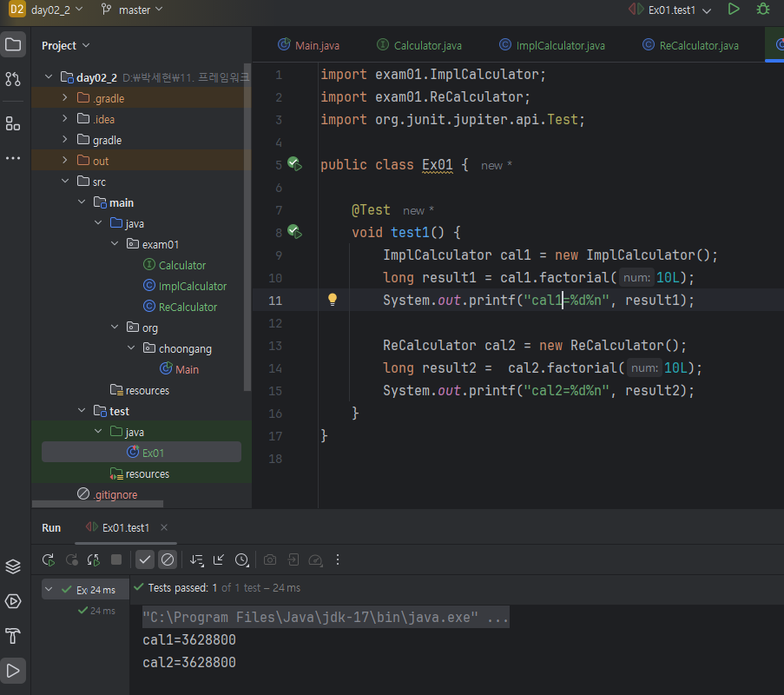Start debugging with the bug icon
The height and width of the screenshot is (695, 784).
coord(763,10)
